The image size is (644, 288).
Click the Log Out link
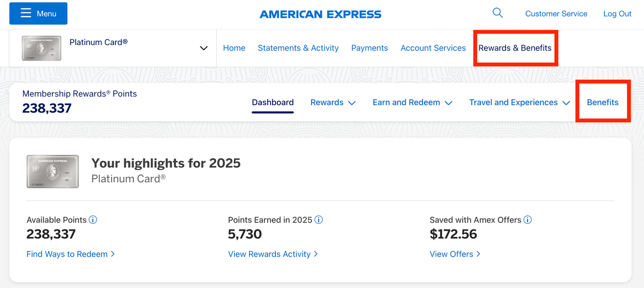(x=617, y=14)
